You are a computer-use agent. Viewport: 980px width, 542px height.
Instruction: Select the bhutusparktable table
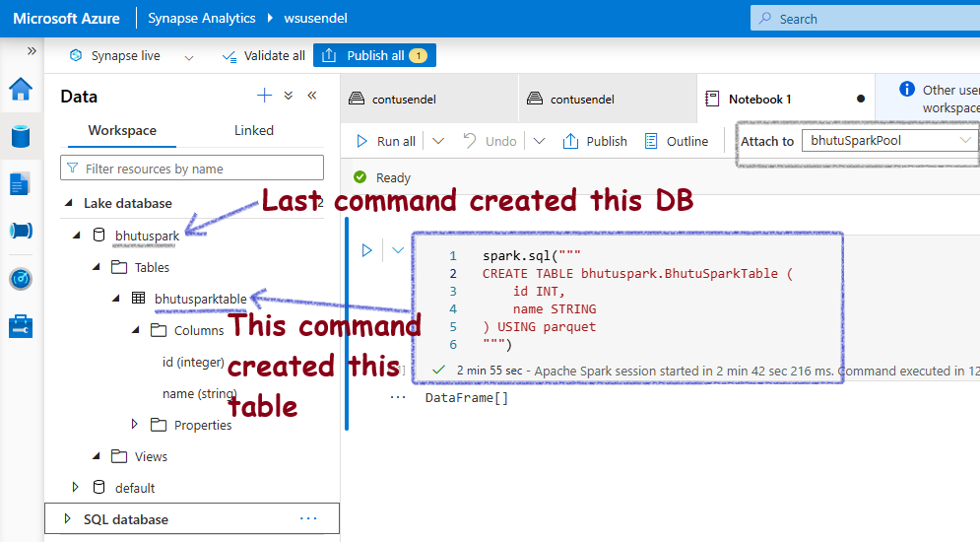(x=201, y=299)
